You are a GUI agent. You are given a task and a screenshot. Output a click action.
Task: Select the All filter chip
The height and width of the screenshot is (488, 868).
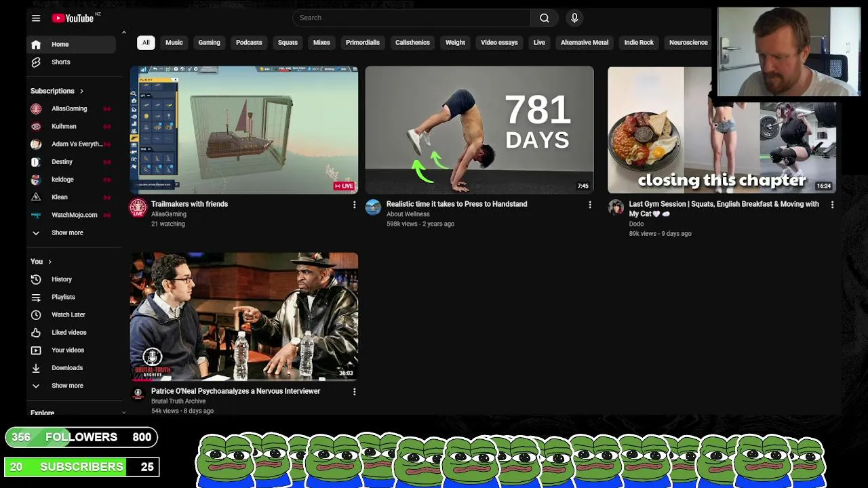pyautogui.click(x=146, y=42)
